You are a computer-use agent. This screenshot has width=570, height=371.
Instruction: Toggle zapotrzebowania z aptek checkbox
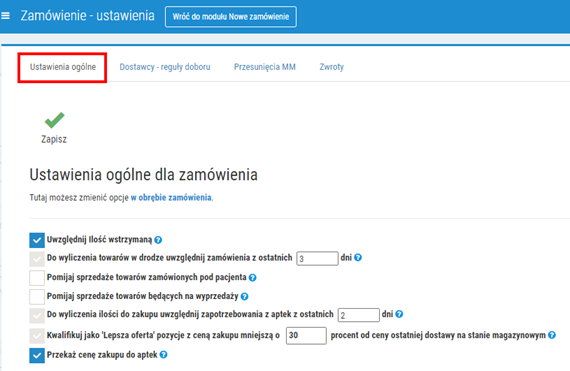pos(37,315)
